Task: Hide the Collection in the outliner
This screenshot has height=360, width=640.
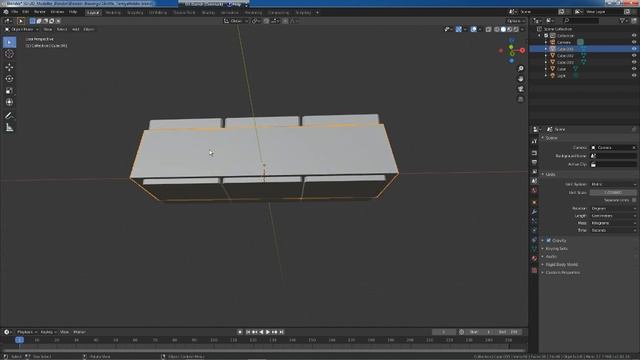Action: [x=634, y=36]
